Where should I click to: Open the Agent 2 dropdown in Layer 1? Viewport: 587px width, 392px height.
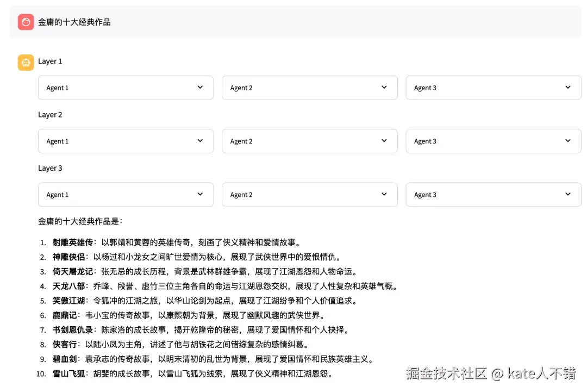pos(309,88)
